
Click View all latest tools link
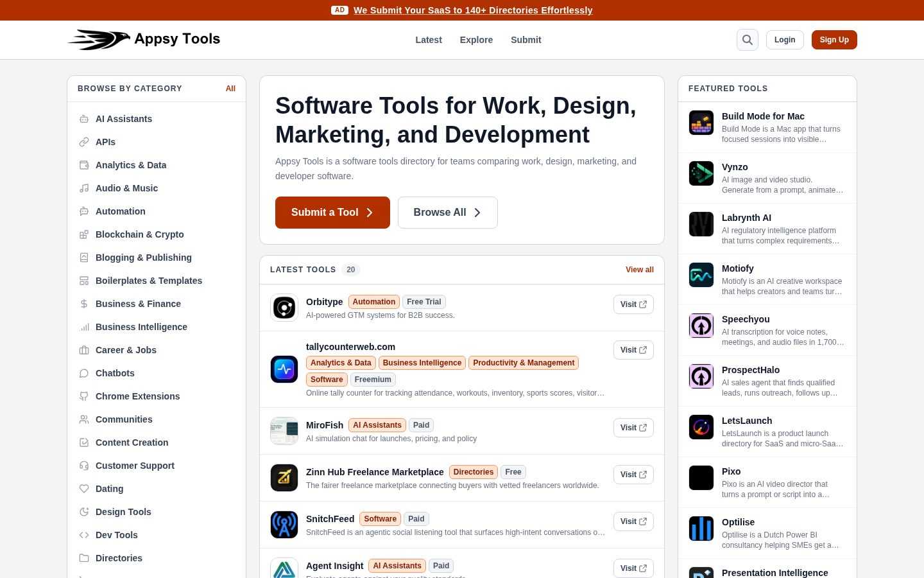tap(640, 270)
